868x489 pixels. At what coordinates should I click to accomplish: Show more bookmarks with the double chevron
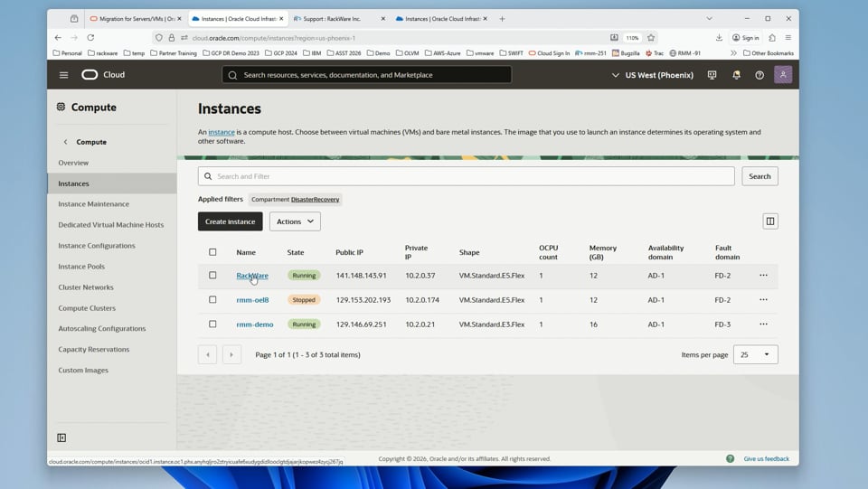[733, 53]
